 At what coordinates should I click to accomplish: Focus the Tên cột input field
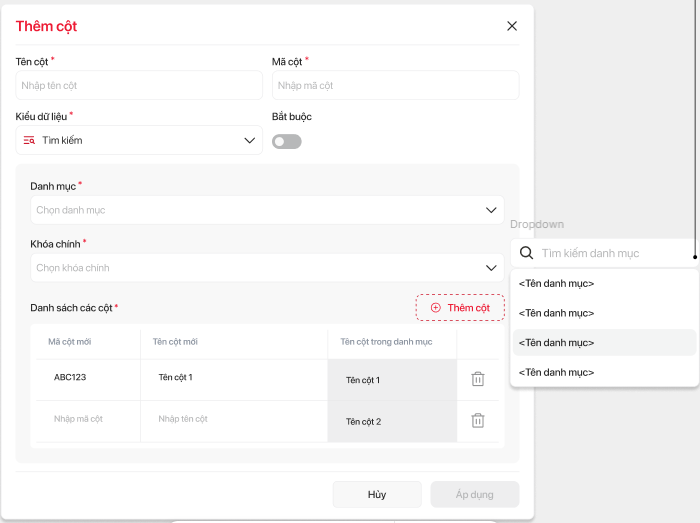(x=138, y=86)
